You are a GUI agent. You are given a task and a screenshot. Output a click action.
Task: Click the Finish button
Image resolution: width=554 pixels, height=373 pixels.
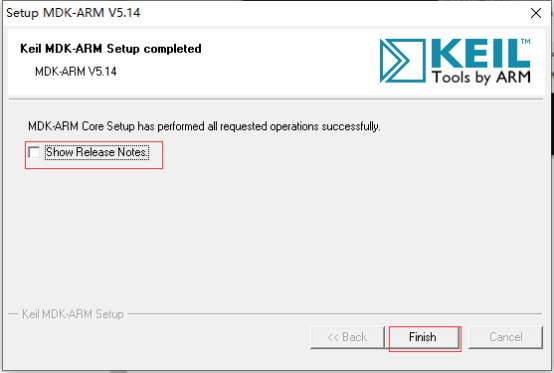coord(423,337)
